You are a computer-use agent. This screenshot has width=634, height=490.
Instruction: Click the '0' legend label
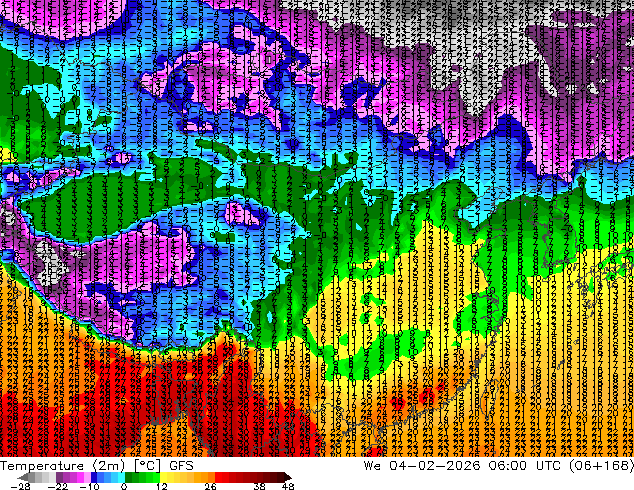pos(124,486)
